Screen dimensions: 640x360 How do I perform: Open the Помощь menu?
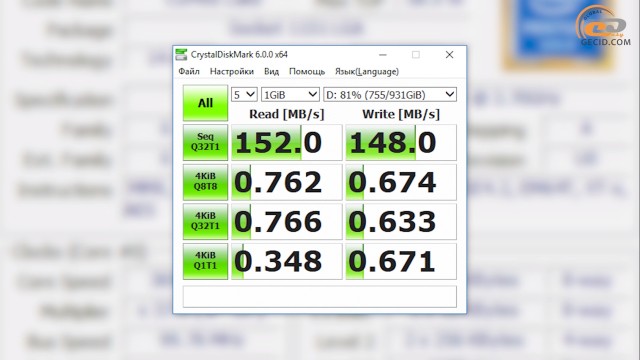click(307, 71)
